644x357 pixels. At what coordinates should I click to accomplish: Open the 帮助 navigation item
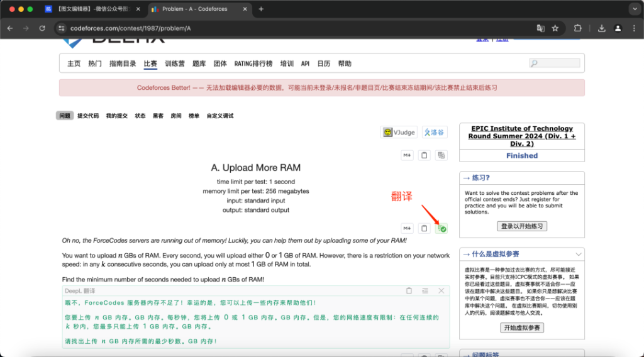(345, 63)
